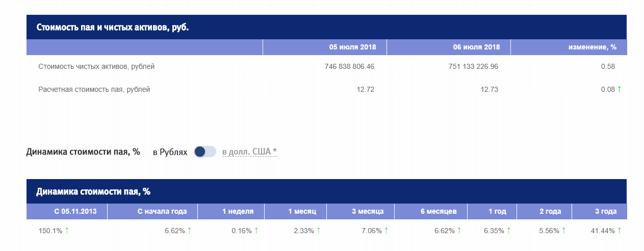This screenshot has width=644, height=251.
Task: Click the arrow icon next to 0.16%
Action: [256, 231]
